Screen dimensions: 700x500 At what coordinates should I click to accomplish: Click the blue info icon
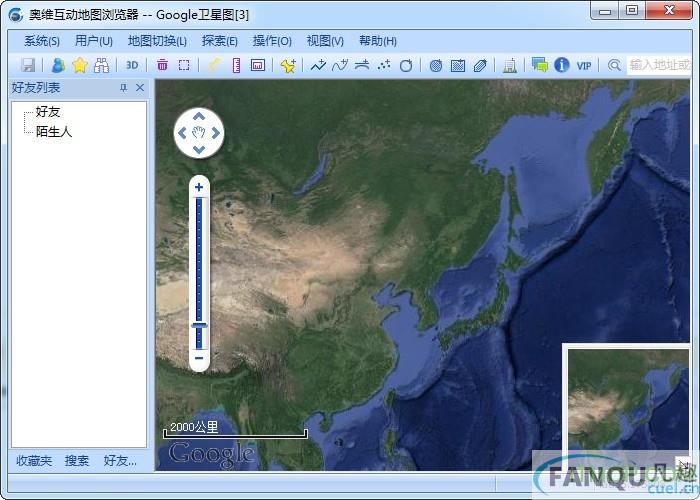coord(562,65)
